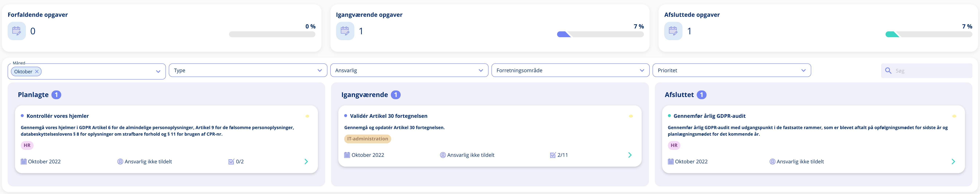The width and height of the screenshot is (980, 194).
Task: Open the Type filter dropdown
Action: (x=248, y=70)
